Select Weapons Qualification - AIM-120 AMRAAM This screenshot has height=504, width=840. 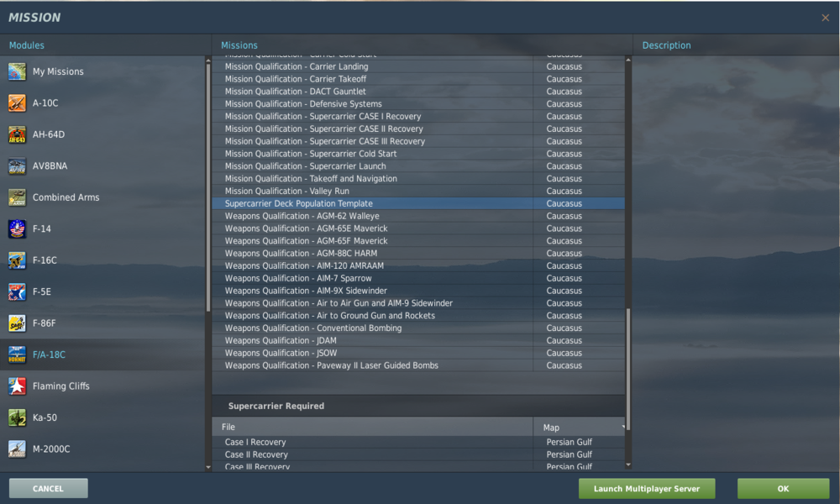[x=417, y=265]
